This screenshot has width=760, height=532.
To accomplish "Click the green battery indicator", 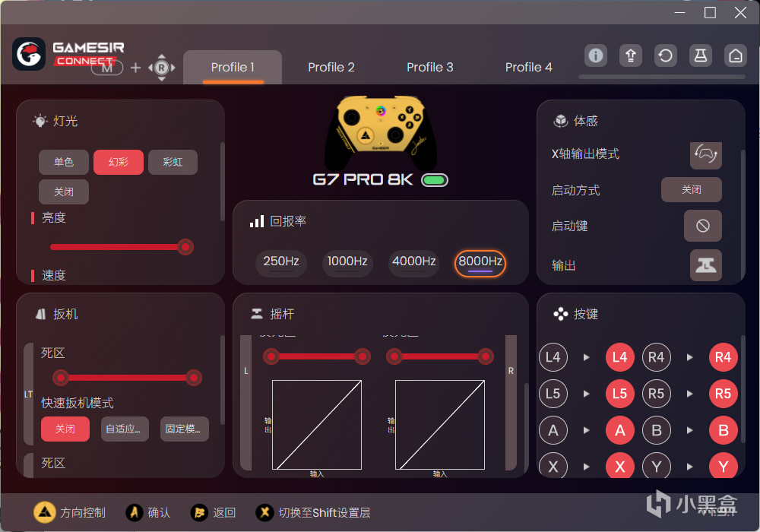I will (435, 180).
